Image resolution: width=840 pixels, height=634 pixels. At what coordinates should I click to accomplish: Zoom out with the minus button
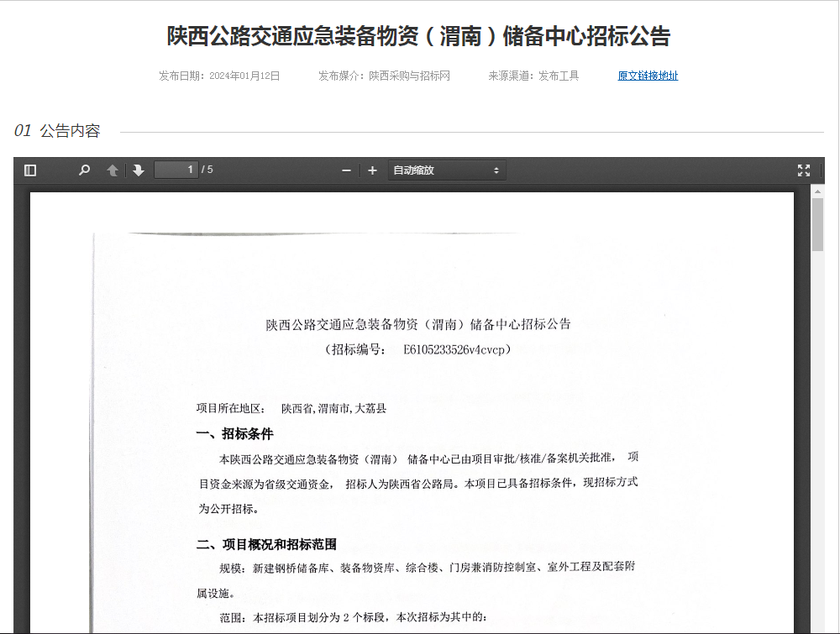coord(346,170)
